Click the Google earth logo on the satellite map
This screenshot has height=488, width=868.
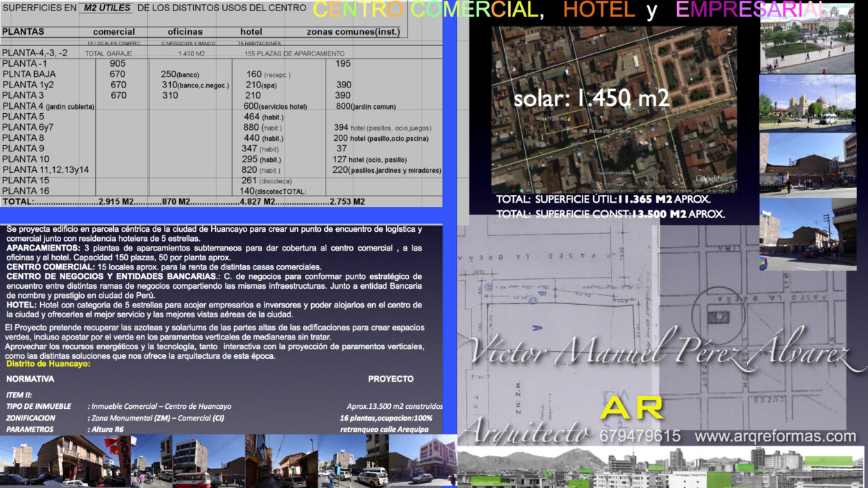click(x=715, y=179)
